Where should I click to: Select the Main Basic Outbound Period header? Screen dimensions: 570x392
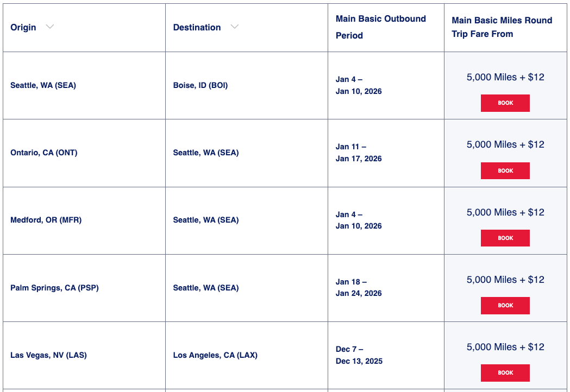(380, 27)
